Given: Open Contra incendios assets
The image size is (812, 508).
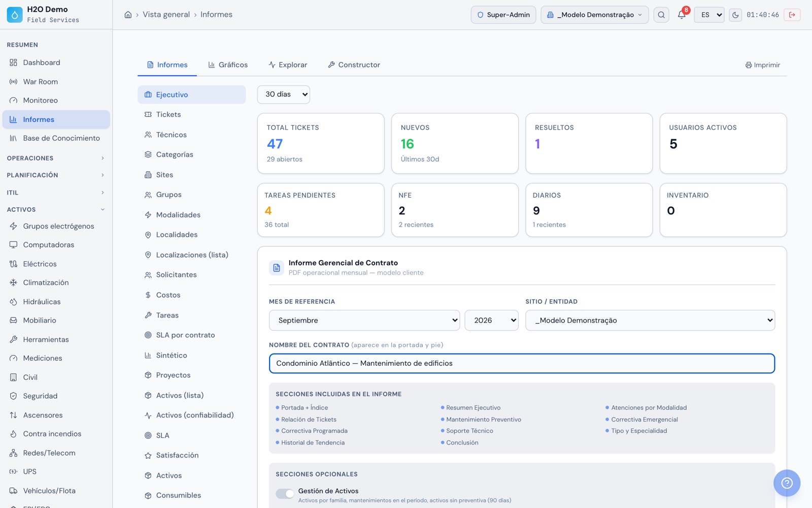Looking at the screenshot, I should (56, 434).
